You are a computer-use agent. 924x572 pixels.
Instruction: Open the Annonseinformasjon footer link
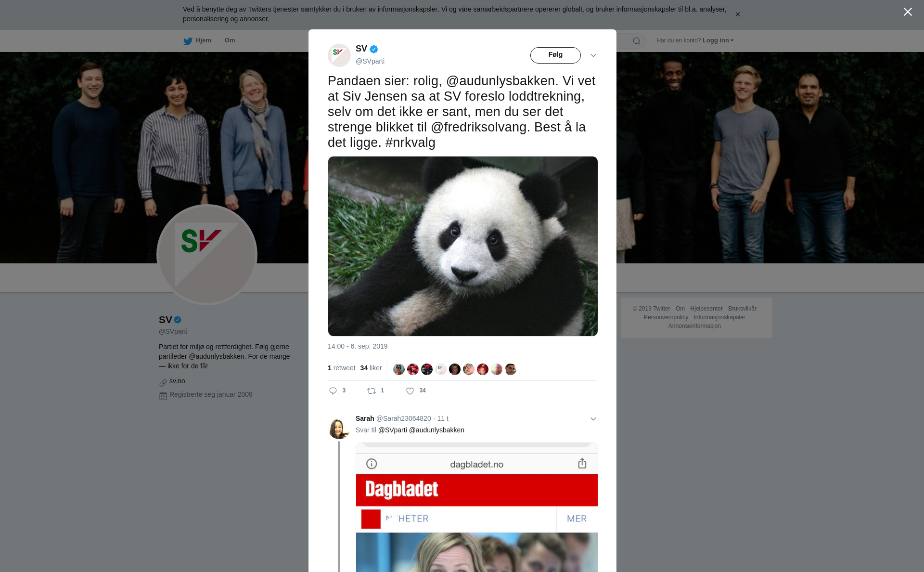pyautogui.click(x=694, y=326)
